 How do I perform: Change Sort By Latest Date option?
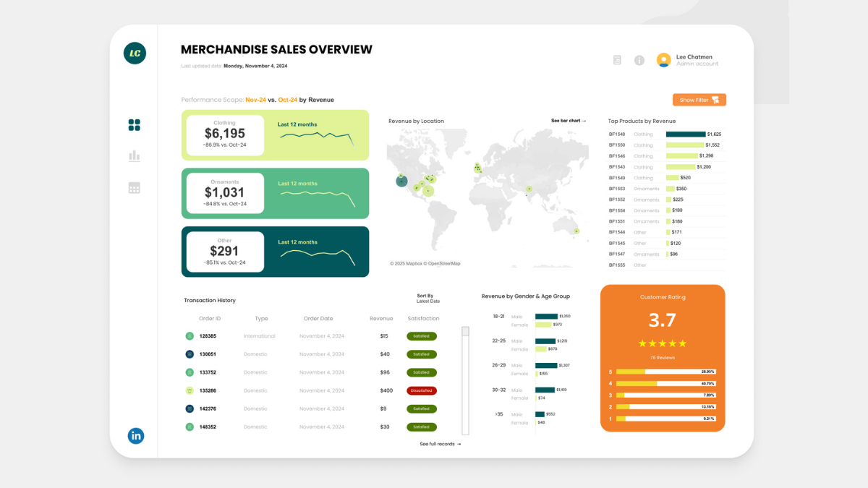(x=427, y=298)
